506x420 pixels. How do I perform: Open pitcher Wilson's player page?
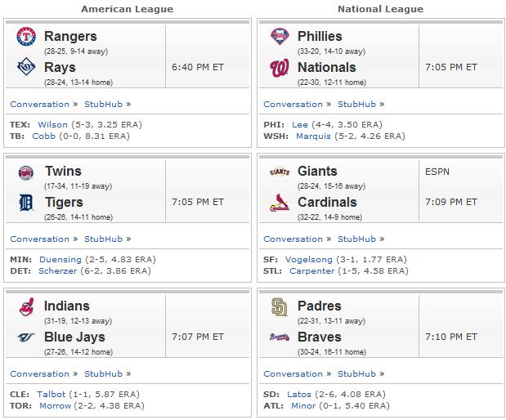pyautogui.click(x=52, y=124)
